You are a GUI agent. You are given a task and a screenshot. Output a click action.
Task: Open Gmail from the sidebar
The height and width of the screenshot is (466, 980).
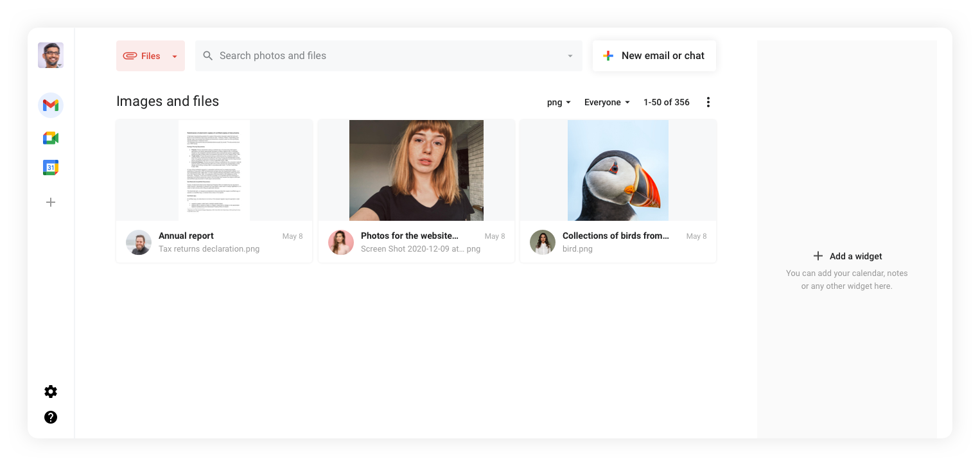[51, 105]
